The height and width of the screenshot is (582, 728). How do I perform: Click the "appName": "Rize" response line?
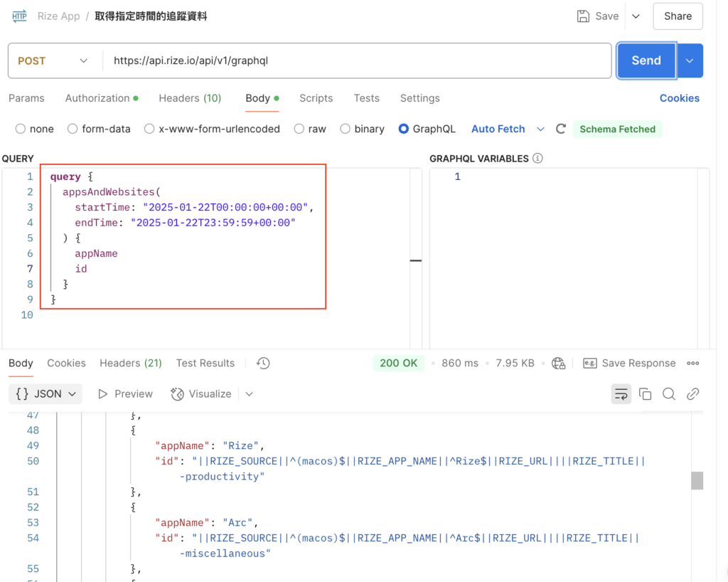click(210, 445)
